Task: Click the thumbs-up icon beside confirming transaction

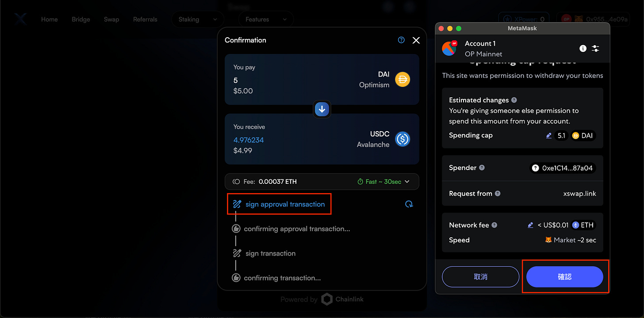Action: [x=236, y=278]
